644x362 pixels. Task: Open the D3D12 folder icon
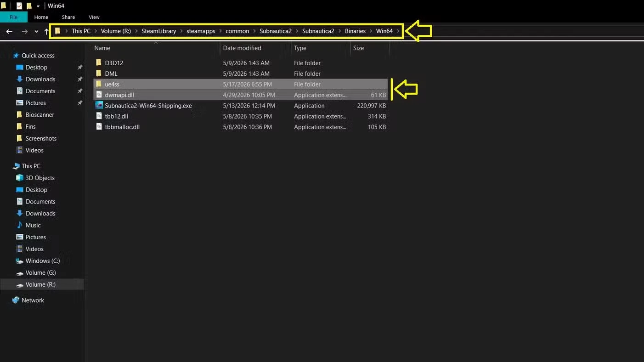click(98, 63)
